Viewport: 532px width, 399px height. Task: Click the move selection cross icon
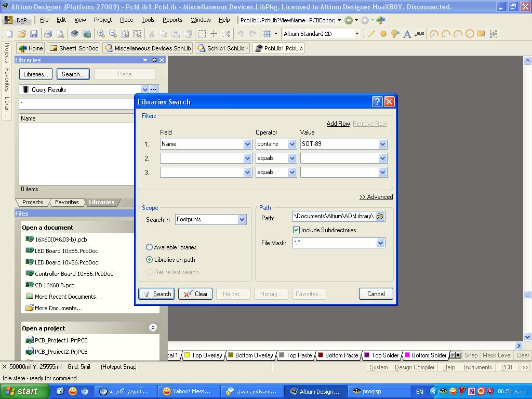tap(214, 34)
